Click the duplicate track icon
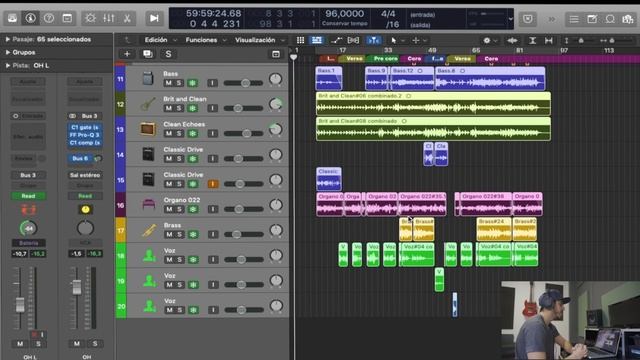The height and width of the screenshot is (360, 640). pos(148,54)
